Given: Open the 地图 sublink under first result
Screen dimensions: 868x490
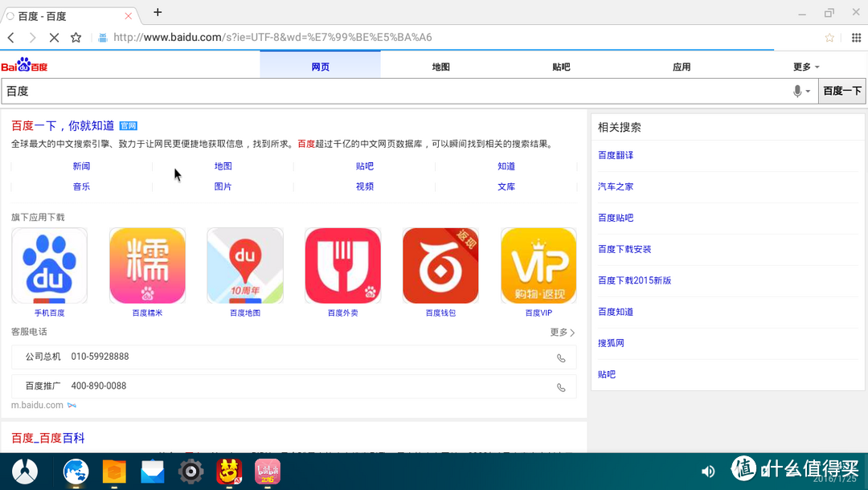Looking at the screenshot, I should pos(223,166).
